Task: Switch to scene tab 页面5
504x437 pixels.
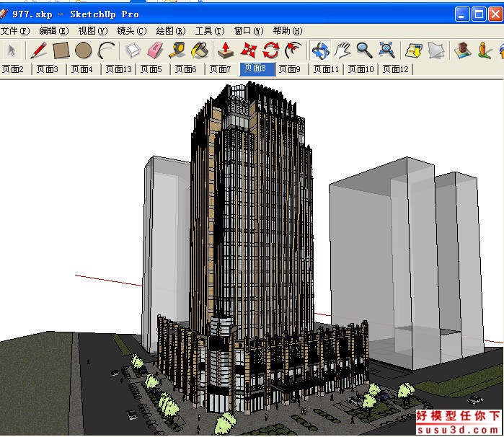Action: pyautogui.click(x=153, y=69)
